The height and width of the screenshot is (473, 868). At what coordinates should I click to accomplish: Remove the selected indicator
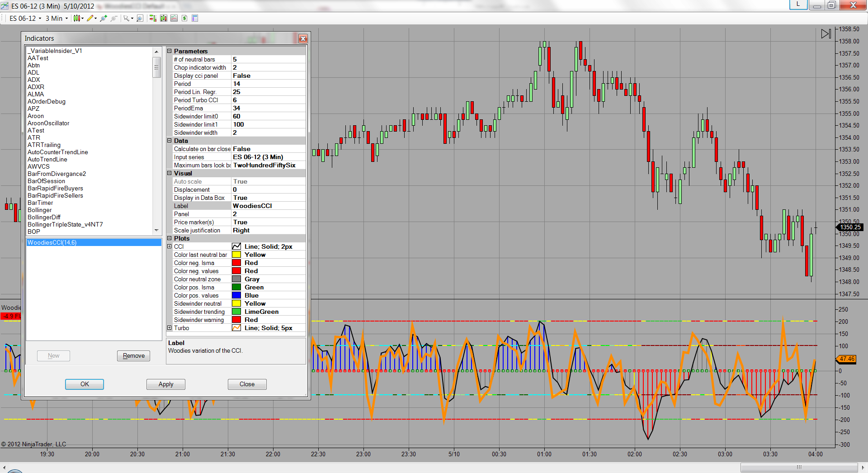134,356
